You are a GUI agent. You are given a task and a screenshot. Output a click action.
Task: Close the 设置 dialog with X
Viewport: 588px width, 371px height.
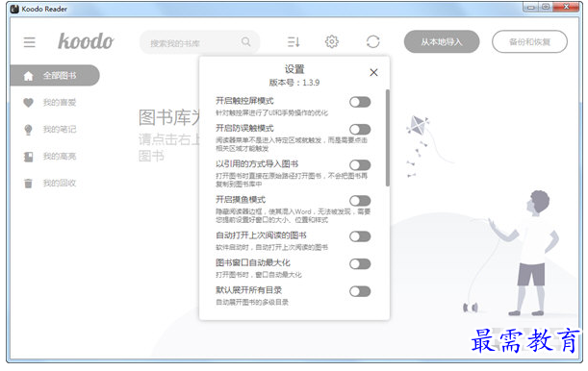point(373,72)
